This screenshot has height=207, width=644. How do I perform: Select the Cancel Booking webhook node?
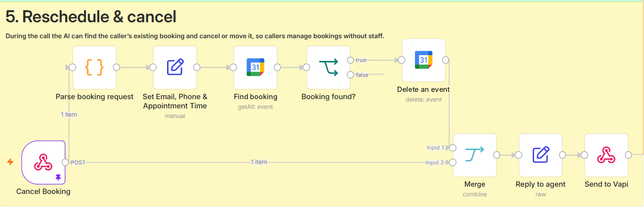pyautogui.click(x=43, y=163)
